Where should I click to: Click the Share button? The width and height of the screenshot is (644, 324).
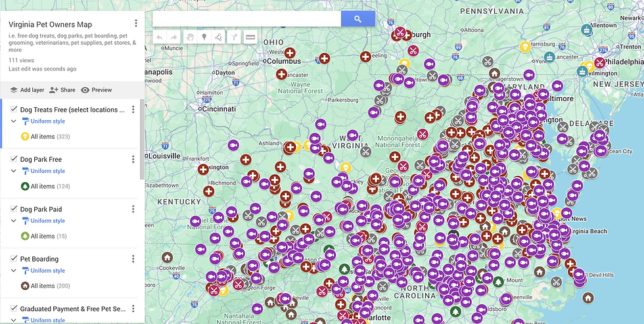[62, 90]
